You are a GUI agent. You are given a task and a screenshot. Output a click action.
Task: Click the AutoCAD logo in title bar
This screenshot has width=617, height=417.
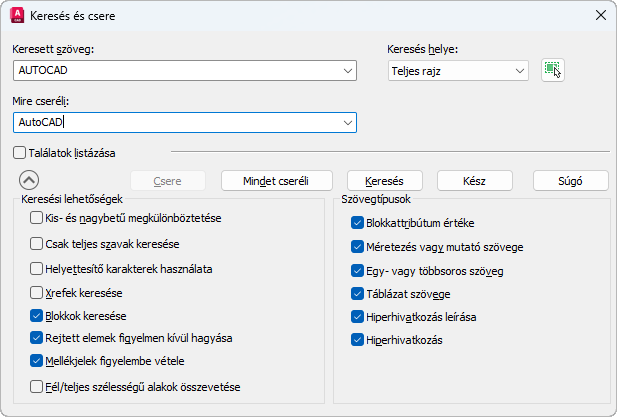coord(17,15)
